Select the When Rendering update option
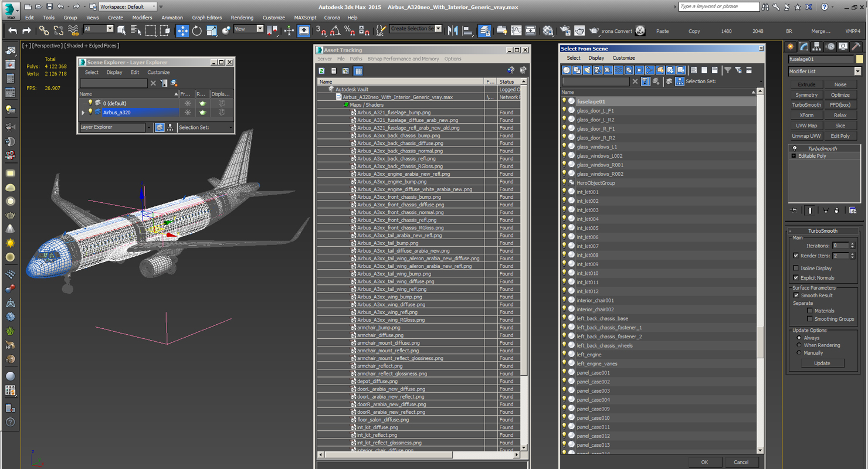This screenshot has height=469, width=868. pos(799,345)
